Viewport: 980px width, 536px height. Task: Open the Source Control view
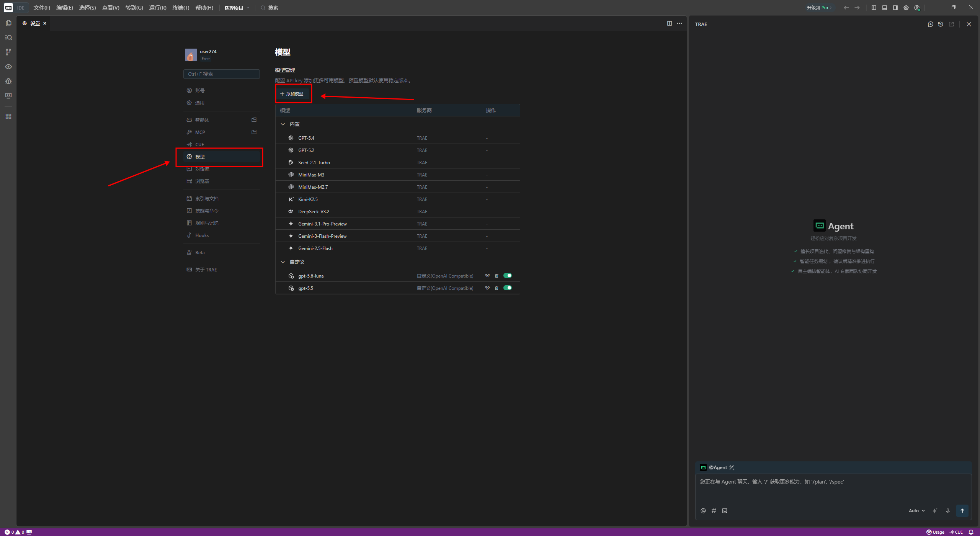click(x=8, y=52)
